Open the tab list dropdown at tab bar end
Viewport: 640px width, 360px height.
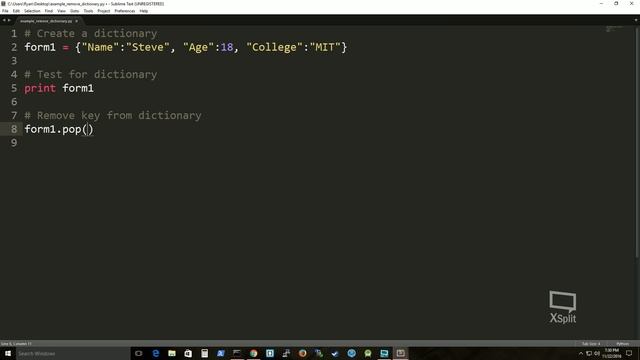coord(636,20)
